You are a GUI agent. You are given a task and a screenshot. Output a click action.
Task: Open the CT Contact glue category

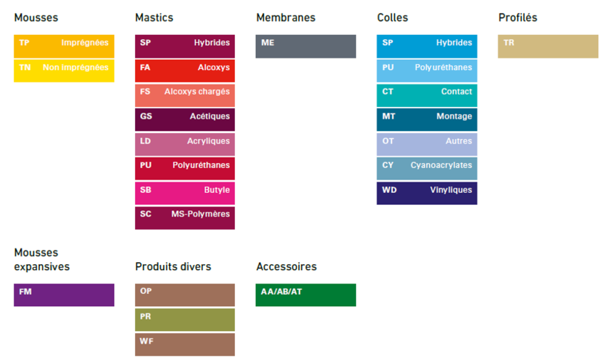click(427, 95)
